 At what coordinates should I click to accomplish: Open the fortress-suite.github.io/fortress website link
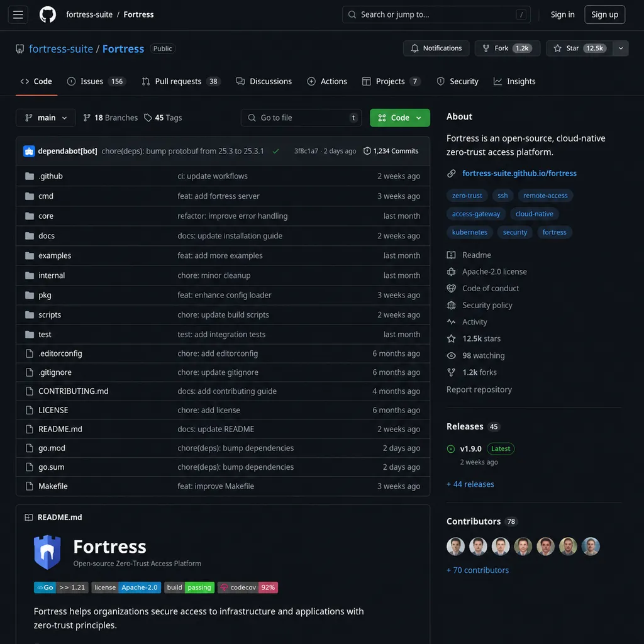[x=519, y=174]
